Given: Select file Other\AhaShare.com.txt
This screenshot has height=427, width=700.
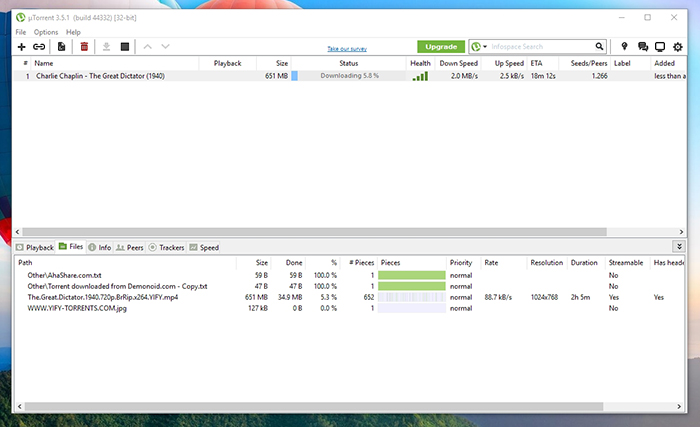Looking at the screenshot, I should point(64,275).
